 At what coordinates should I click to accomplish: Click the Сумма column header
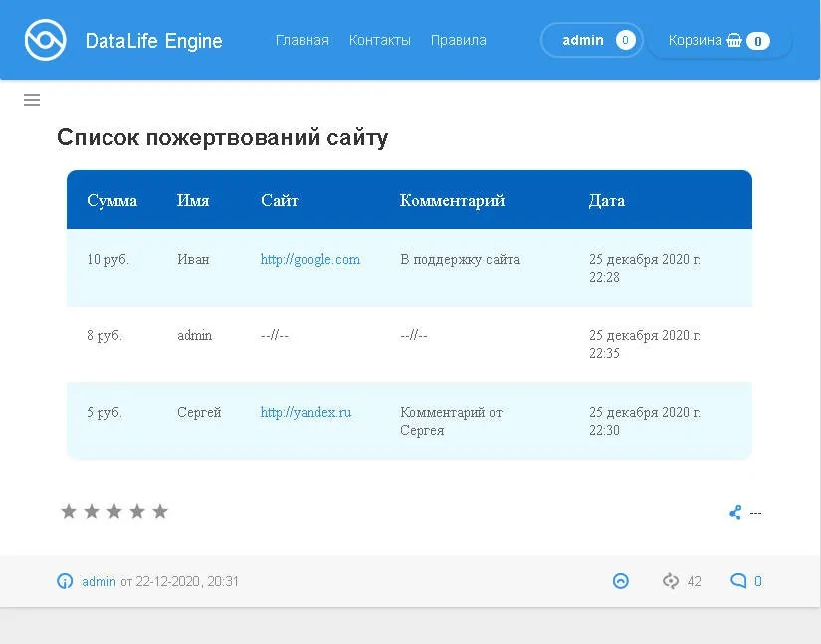[112, 200]
